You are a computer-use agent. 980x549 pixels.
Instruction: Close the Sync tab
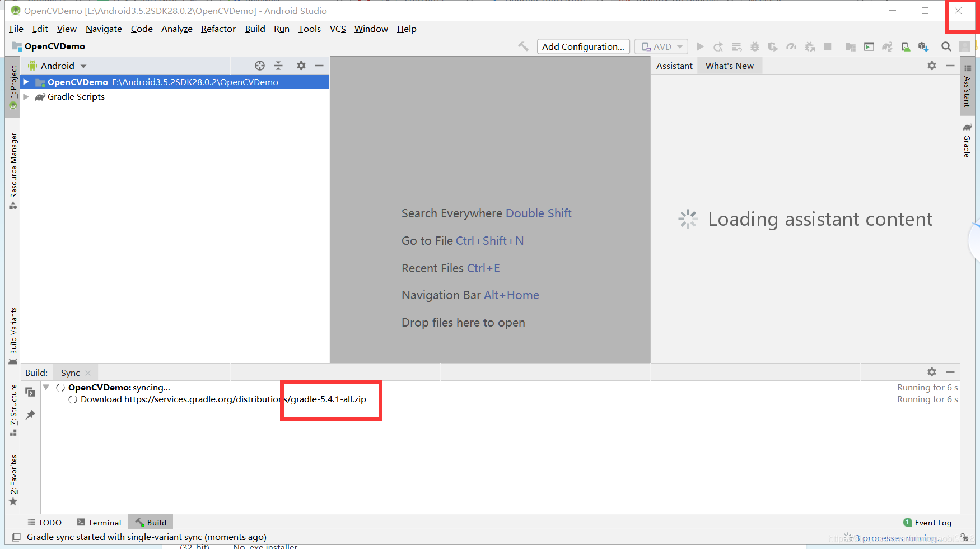(88, 373)
